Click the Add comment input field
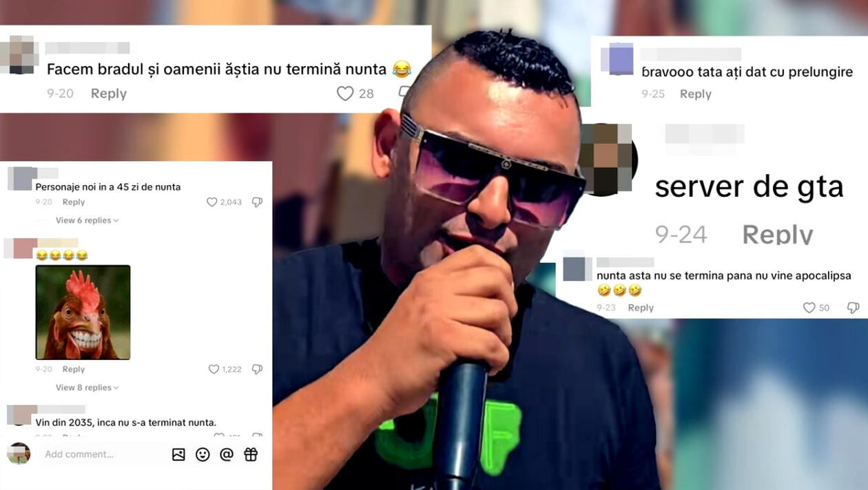The width and height of the screenshot is (868, 490). point(103,454)
